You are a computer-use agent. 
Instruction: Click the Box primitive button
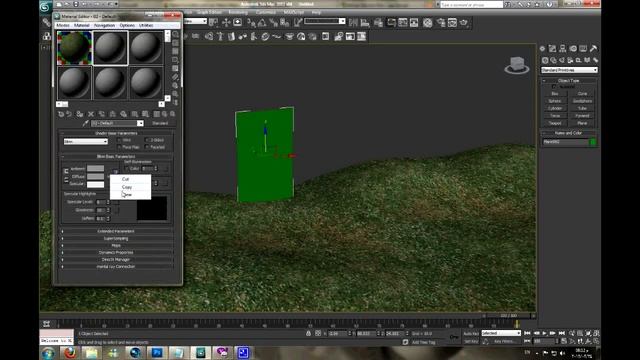tap(555, 94)
